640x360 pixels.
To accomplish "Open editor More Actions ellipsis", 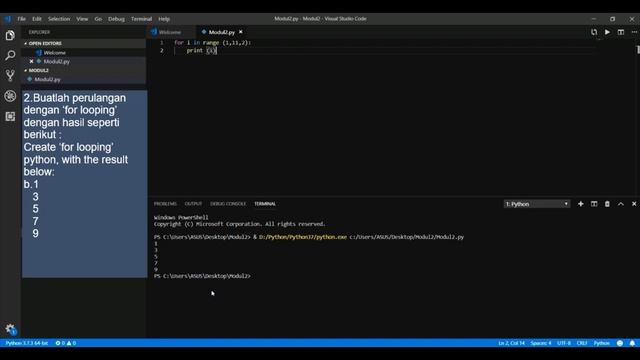I will [x=634, y=32].
